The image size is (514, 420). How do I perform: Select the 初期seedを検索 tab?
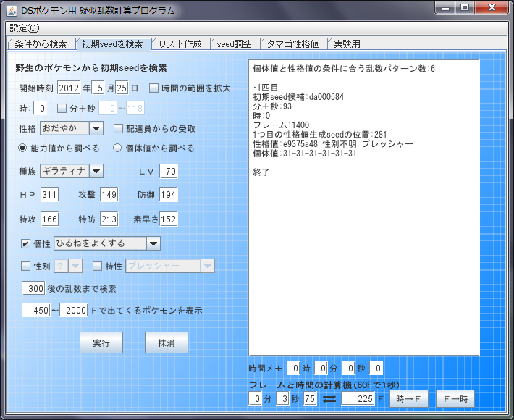coord(113,44)
